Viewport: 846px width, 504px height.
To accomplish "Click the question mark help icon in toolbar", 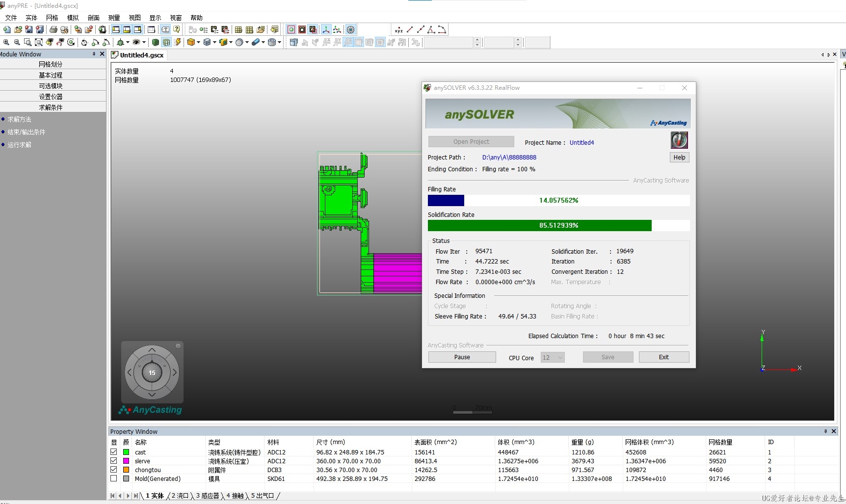I will coord(177,29).
